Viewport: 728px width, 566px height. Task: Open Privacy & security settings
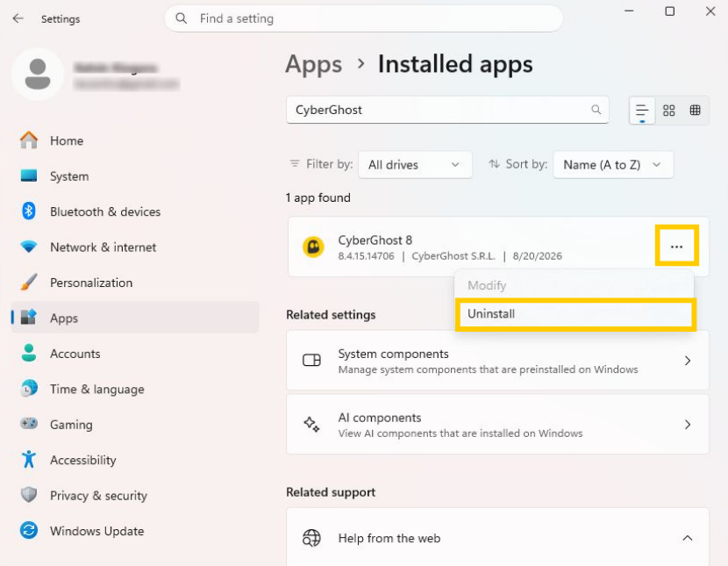(x=135, y=496)
